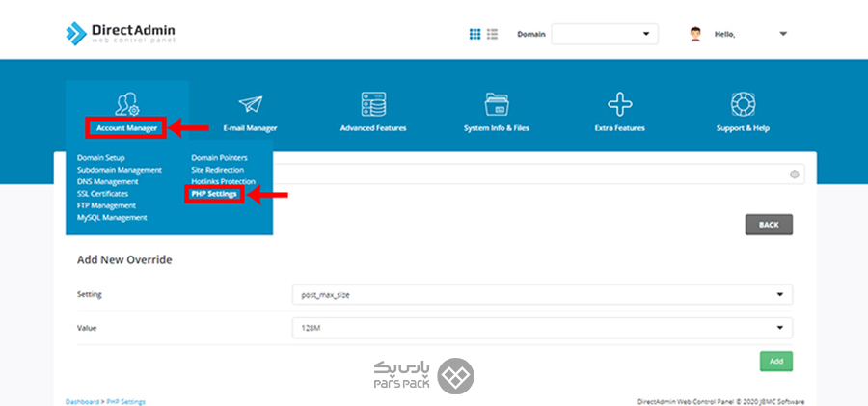Image resolution: width=868 pixels, height=406 pixels.
Task: Follow the Dashboard breadcrumb link
Action: [82, 401]
